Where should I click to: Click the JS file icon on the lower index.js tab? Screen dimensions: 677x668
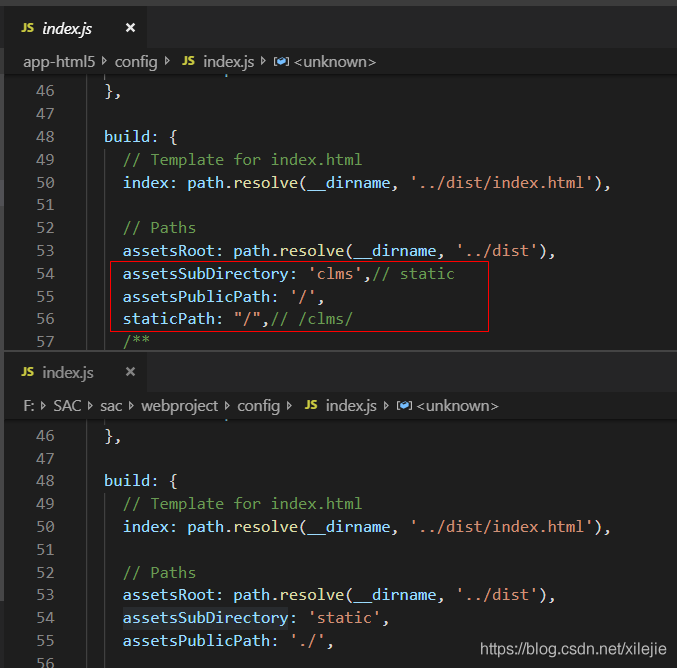27,372
